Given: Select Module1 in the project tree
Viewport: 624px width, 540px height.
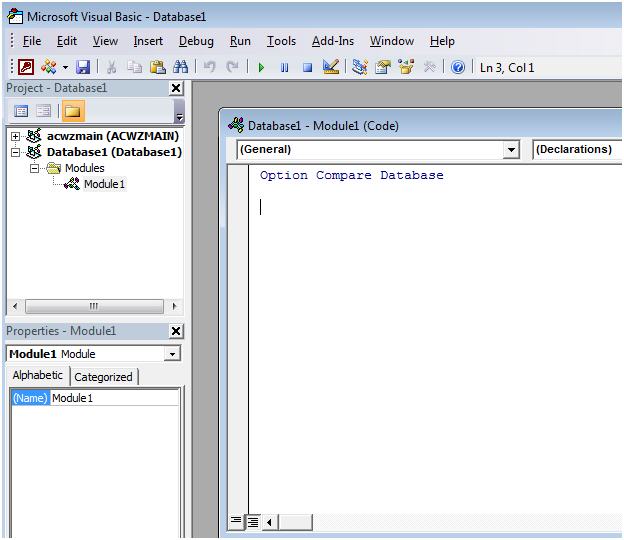Looking at the screenshot, I should pyautogui.click(x=104, y=184).
